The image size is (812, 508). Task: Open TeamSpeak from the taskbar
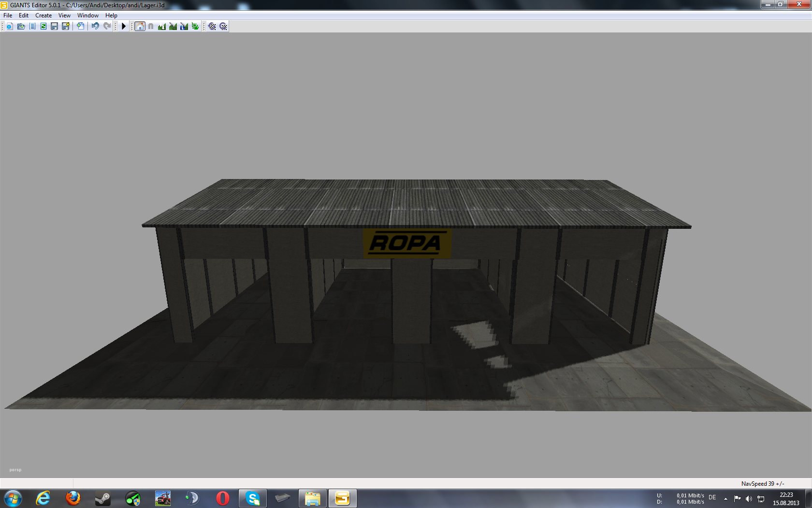tap(193, 498)
